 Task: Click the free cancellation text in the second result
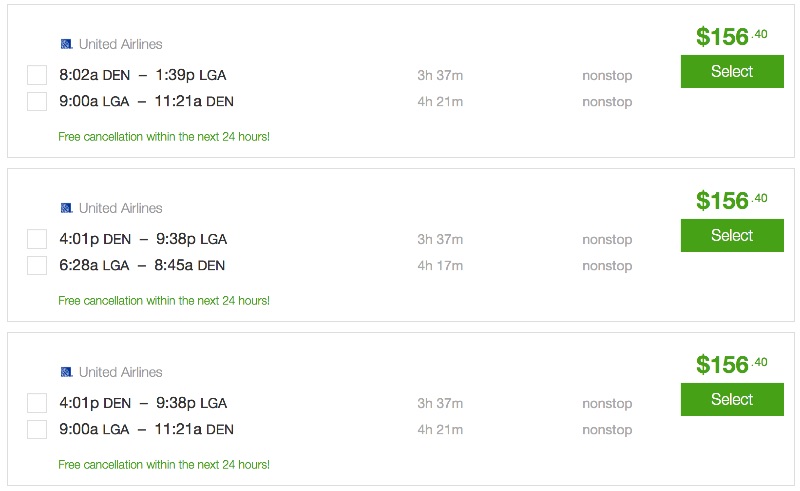(x=164, y=301)
